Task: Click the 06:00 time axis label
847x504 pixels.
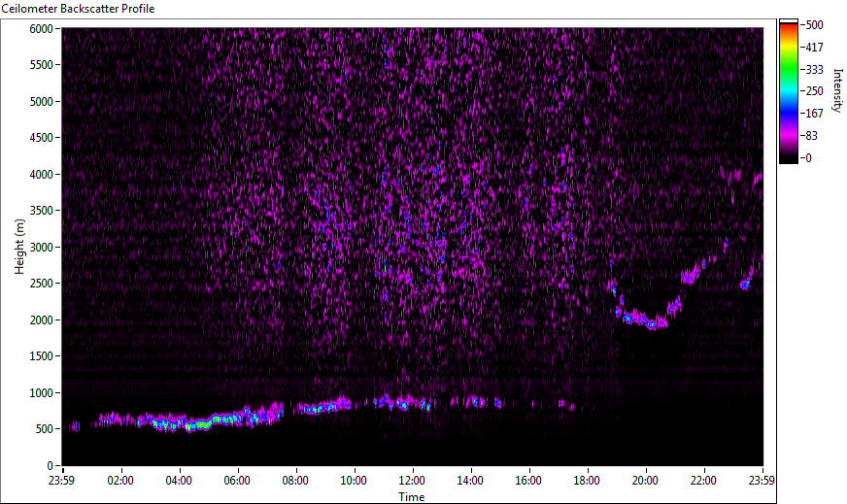Action: 237,481
